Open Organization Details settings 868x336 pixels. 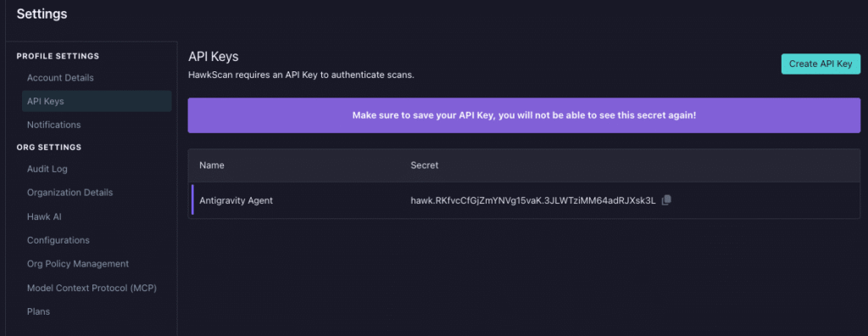click(70, 193)
